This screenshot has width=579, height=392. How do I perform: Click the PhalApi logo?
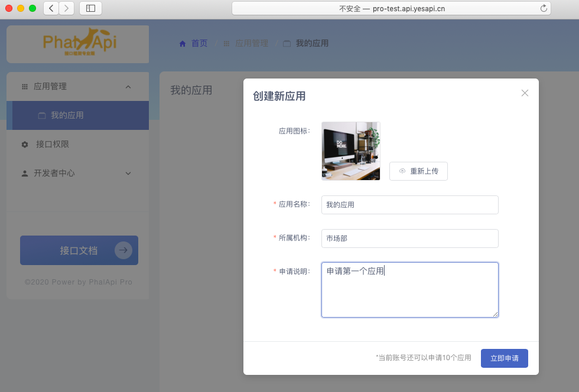(x=79, y=43)
